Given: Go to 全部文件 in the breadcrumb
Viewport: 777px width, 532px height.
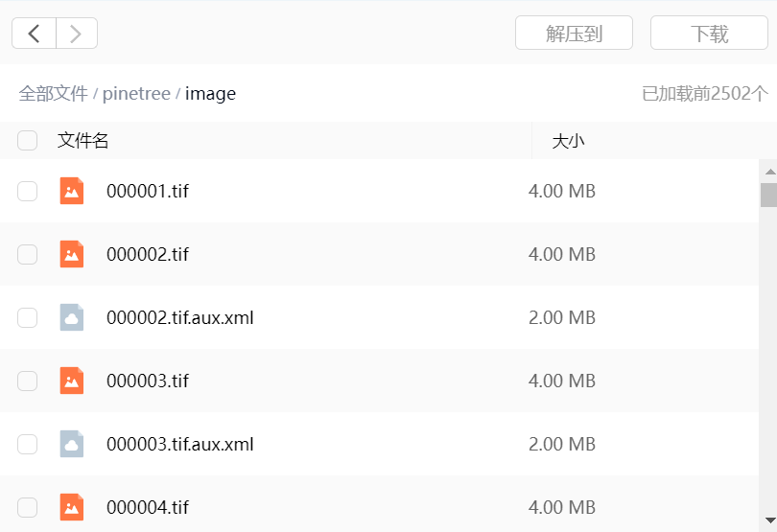Looking at the screenshot, I should 54,93.
